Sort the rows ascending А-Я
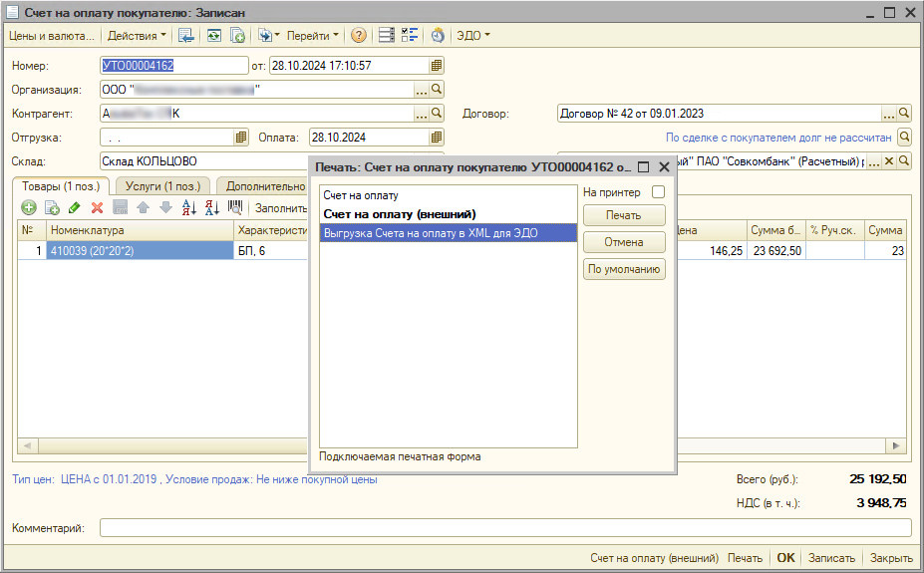 click(x=189, y=207)
